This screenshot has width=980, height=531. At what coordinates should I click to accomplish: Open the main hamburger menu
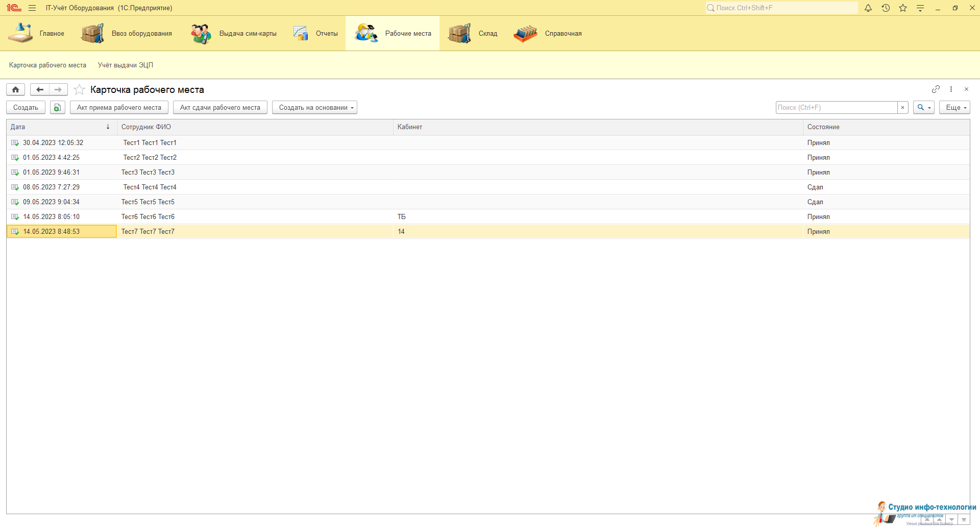tap(32, 8)
